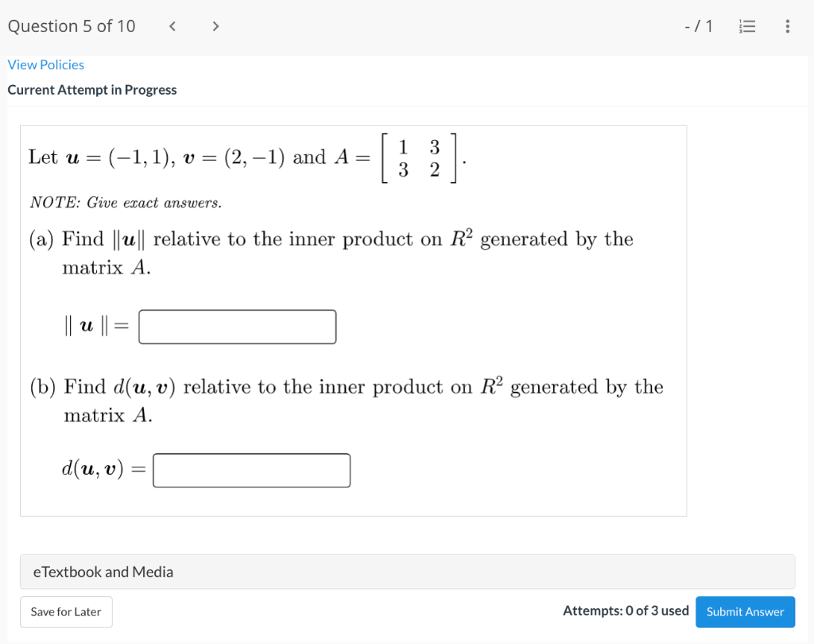Click the '- / 1' score text
The image size is (814, 644).
[x=698, y=26]
